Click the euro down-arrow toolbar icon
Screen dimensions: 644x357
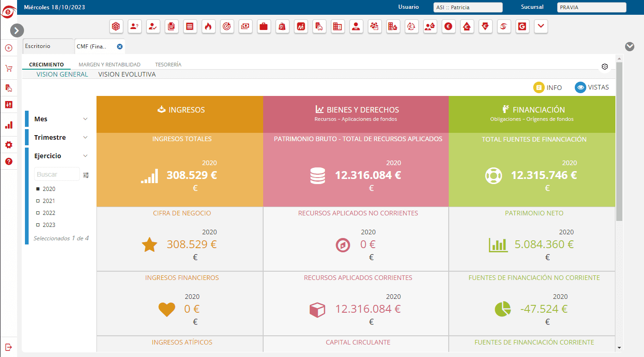(485, 27)
